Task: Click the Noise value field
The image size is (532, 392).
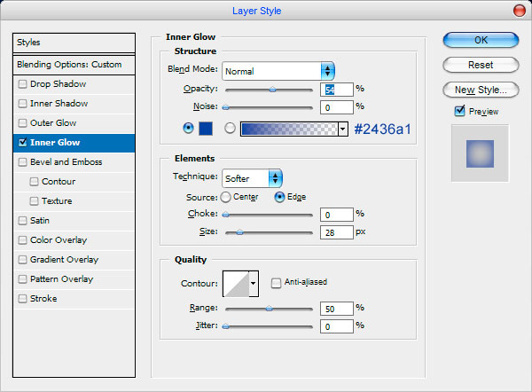Action: (337, 107)
